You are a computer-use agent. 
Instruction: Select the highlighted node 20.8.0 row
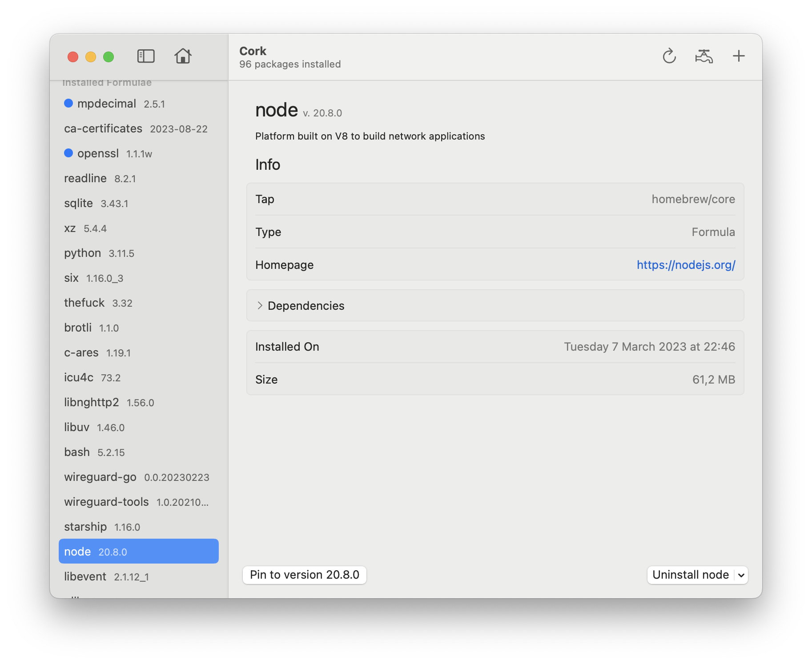139,551
